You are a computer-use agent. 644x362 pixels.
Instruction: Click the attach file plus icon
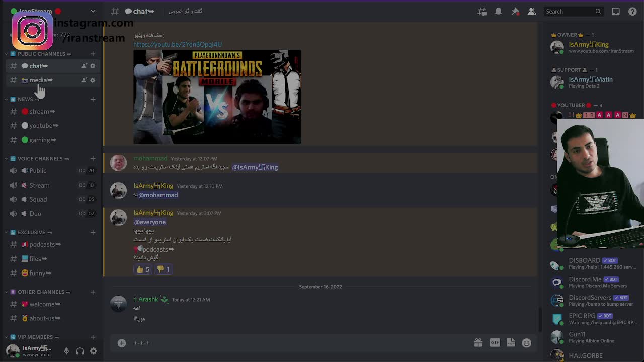[x=122, y=343]
